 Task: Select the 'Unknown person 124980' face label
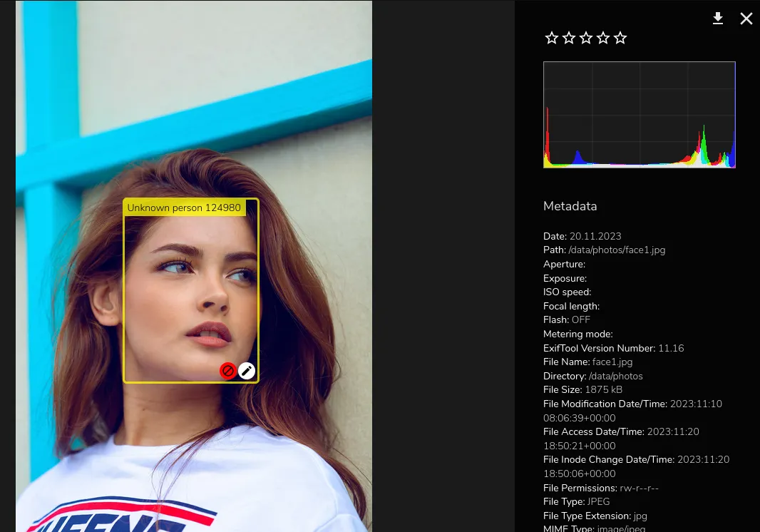pos(184,208)
